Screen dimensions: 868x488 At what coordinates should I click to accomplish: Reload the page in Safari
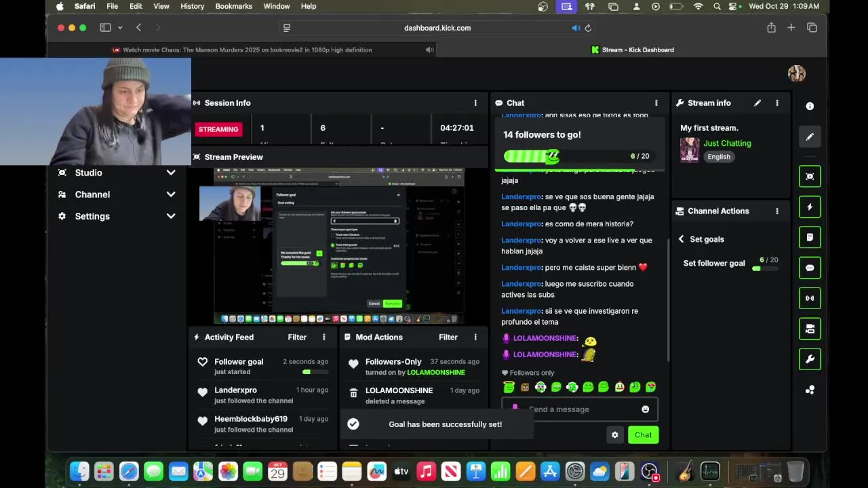pos(588,28)
